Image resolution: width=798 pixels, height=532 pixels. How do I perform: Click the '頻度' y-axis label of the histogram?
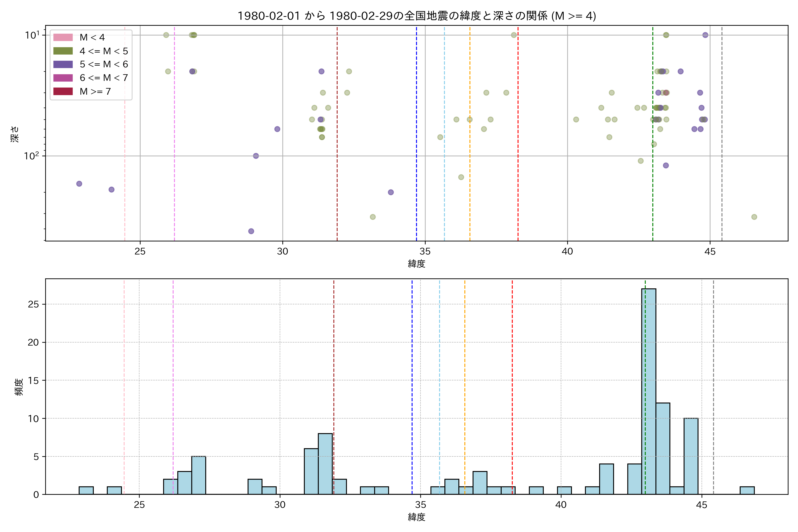(19, 387)
